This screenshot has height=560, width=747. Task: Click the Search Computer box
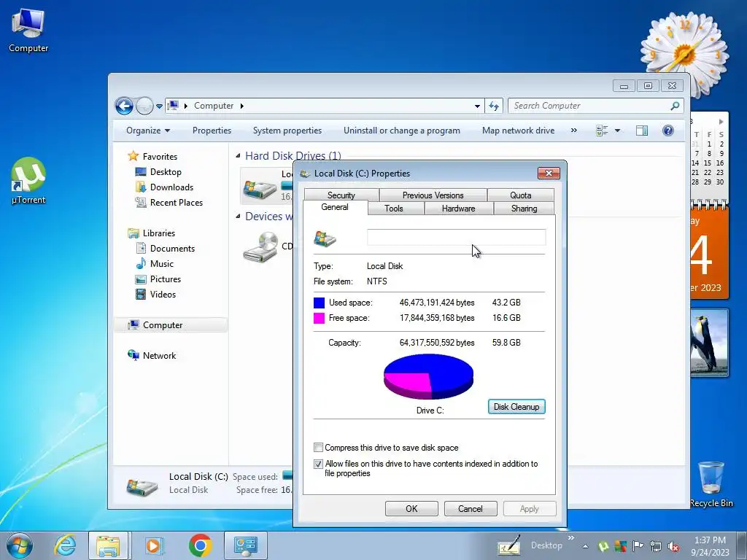tap(596, 106)
